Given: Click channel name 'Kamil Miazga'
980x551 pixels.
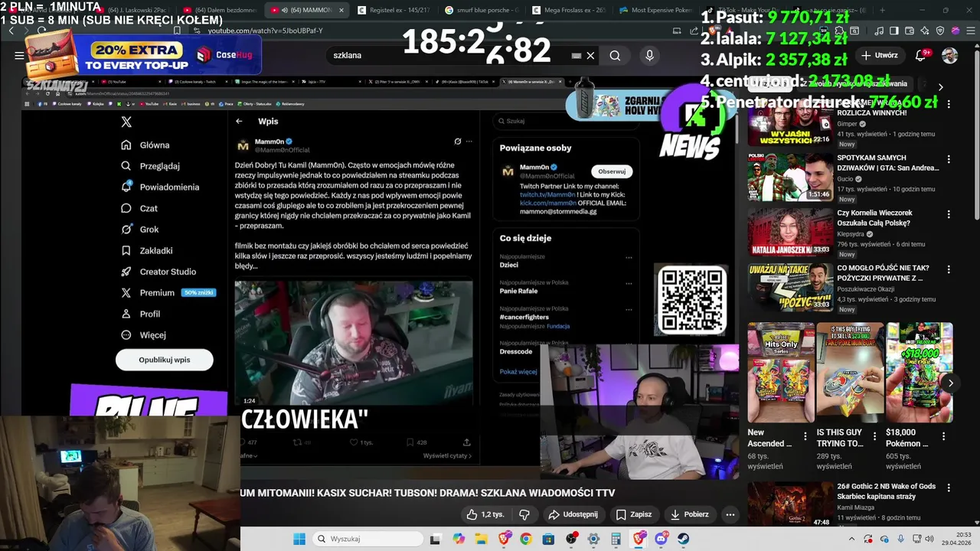Looking at the screenshot, I should [x=857, y=507].
